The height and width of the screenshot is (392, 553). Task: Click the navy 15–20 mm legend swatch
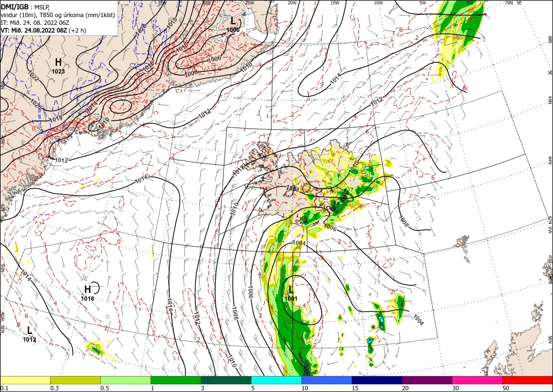tap(377, 380)
